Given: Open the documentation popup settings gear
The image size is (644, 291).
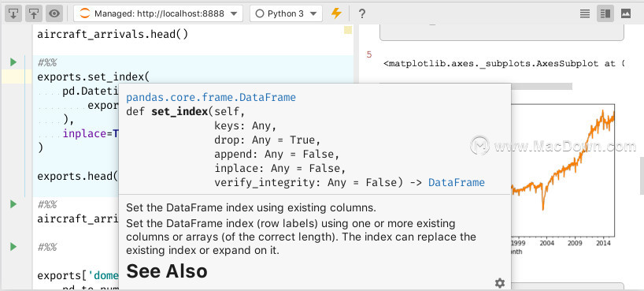Looking at the screenshot, I should click(500, 283).
